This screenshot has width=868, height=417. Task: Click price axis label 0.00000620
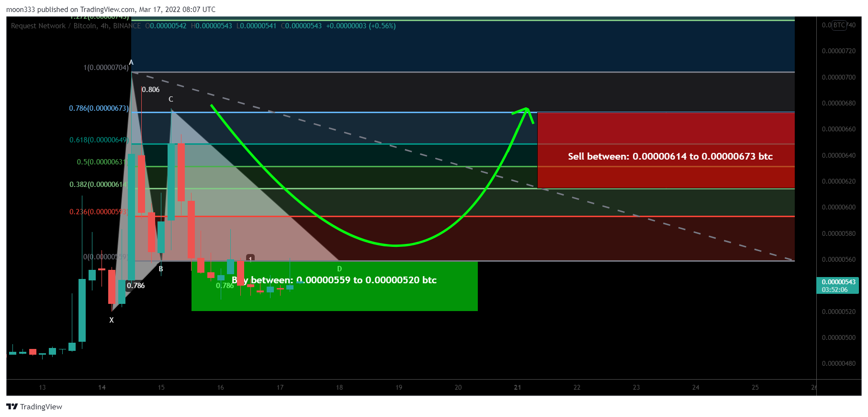coord(839,181)
